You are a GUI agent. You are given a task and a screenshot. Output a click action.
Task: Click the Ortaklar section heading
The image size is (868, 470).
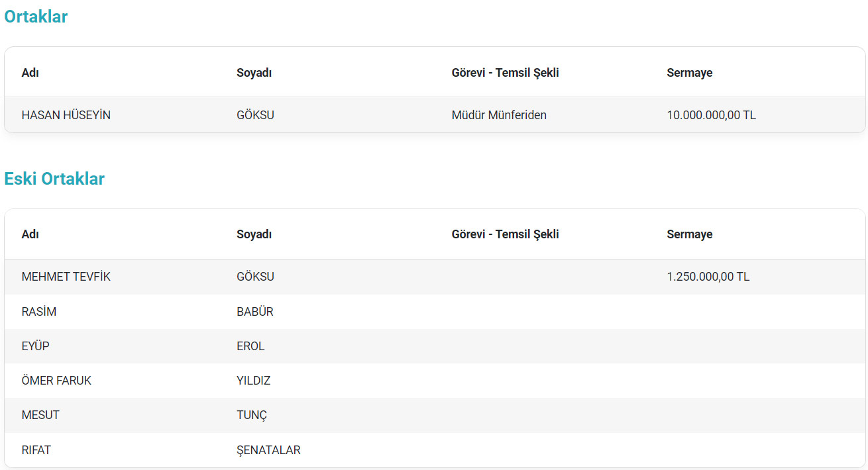pyautogui.click(x=36, y=17)
